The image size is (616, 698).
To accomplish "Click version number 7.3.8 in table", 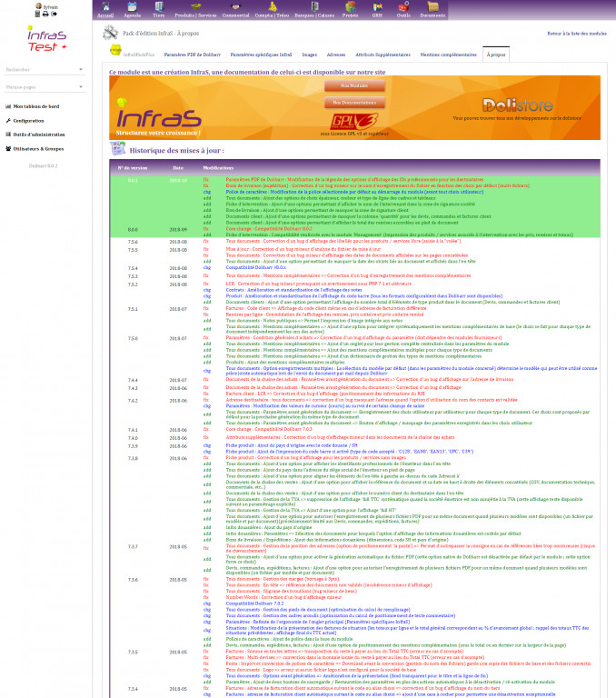I will coord(133,458).
